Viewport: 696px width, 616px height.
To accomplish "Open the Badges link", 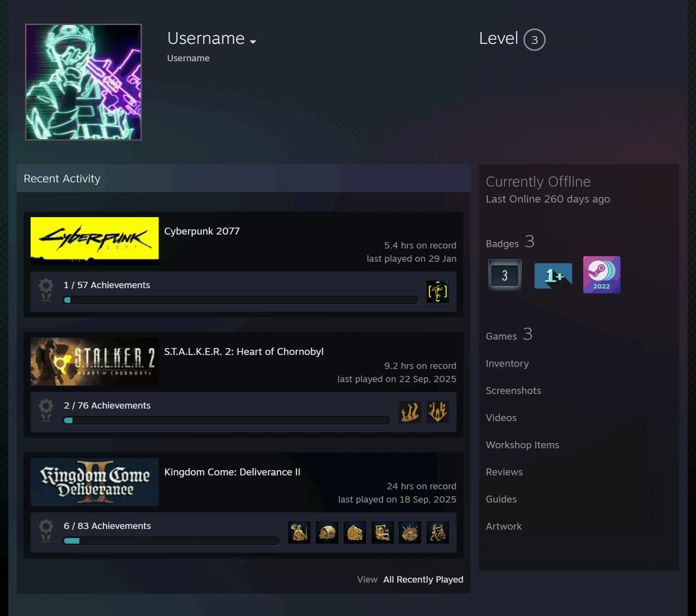I will tap(510, 242).
